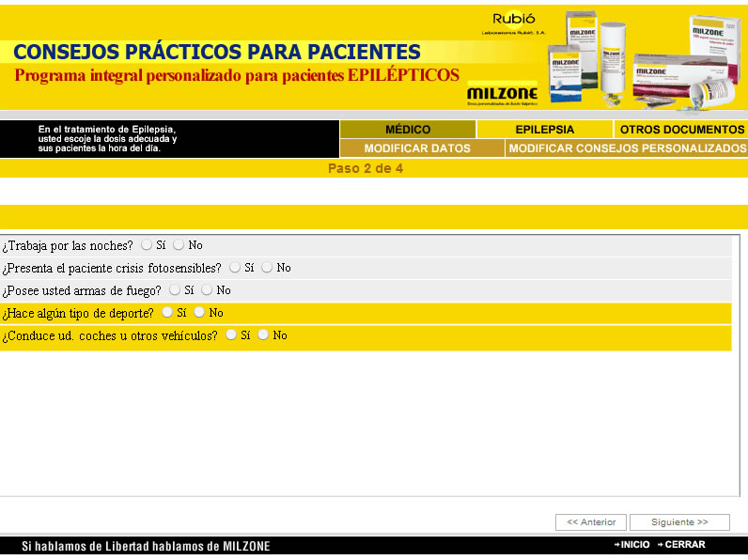Select No for ¿Trabaja por las noches?
Image resolution: width=748 pixels, height=560 pixels.
pos(179,244)
